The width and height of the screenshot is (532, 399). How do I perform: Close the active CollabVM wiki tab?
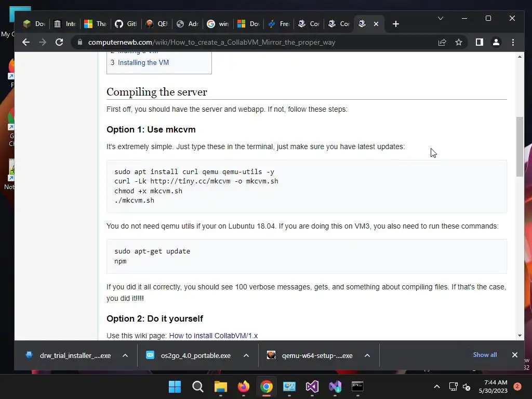click(x=376, y=24)
